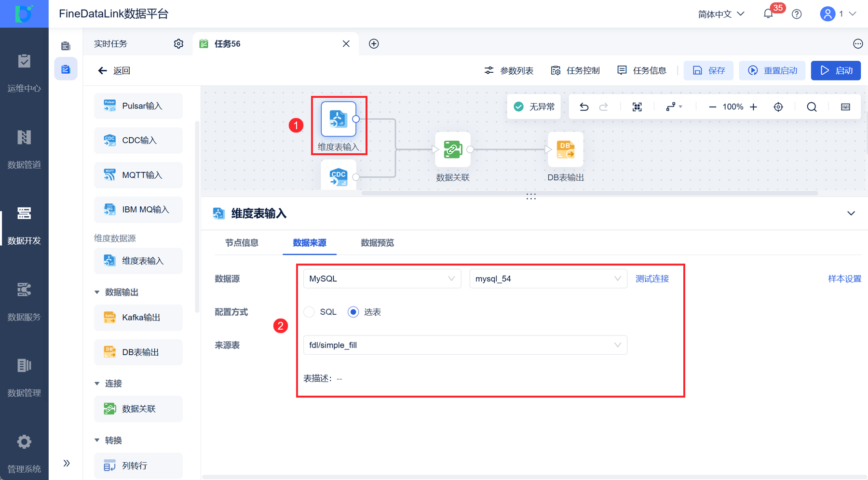This screenshot has width=868, height=480.
Task: Open the connection line style dropdown
Action: coord(674,107)
